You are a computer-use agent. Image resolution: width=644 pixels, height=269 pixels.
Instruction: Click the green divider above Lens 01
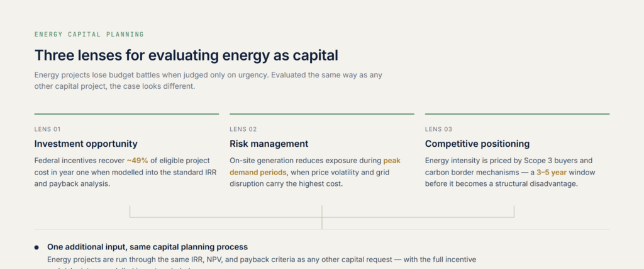(126, 114)
